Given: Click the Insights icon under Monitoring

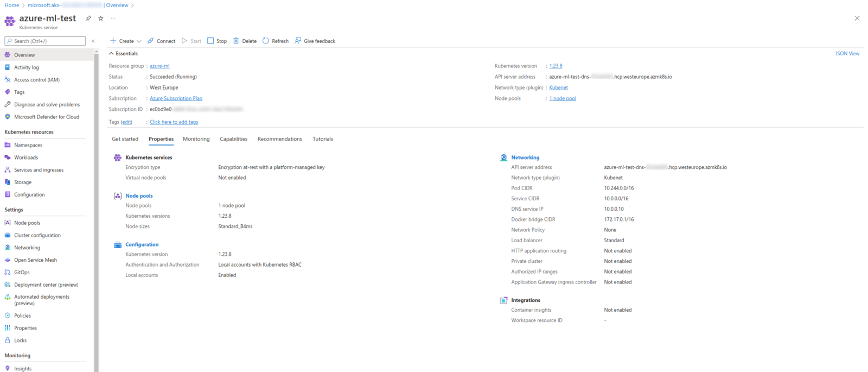Looking at the screenshot, I should point(8,368).
